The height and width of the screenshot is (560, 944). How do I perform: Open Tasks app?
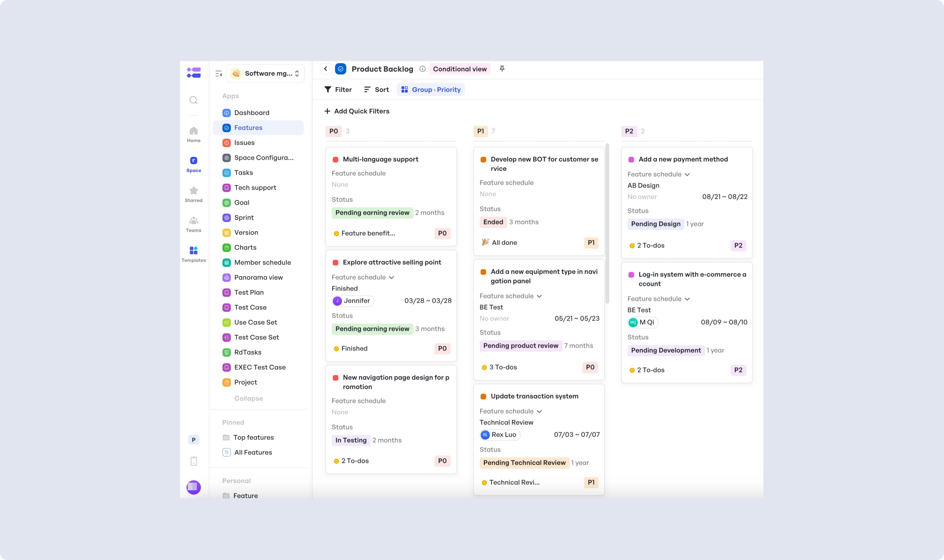pos(258,172)
